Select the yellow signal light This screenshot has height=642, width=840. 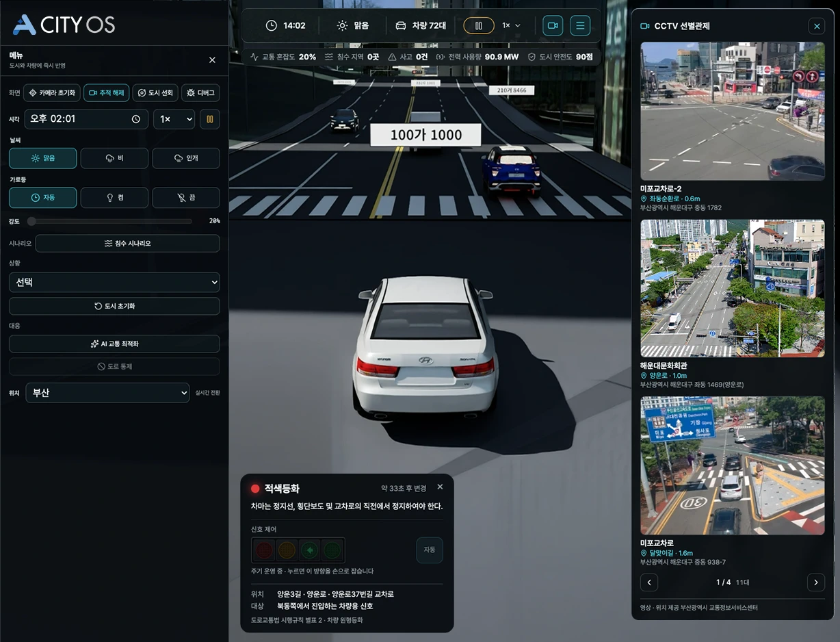click(287, 550)
